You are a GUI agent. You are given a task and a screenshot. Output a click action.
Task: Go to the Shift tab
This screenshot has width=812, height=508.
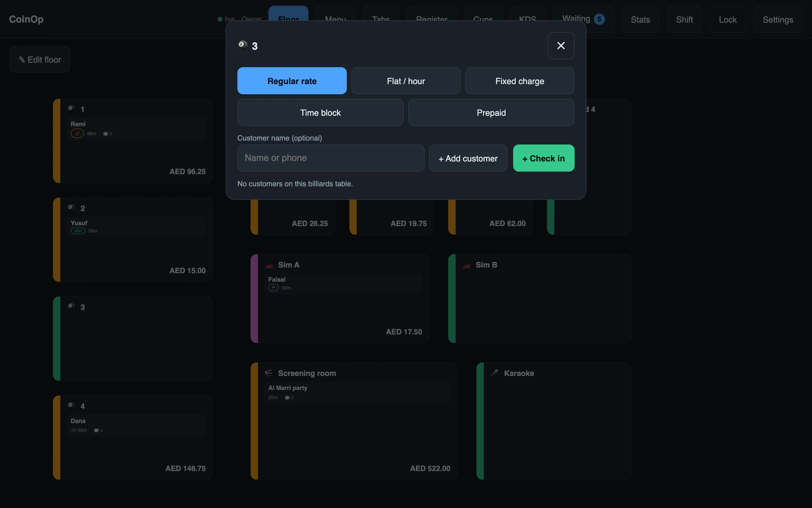pyautogui.click(x=684, y=19)
